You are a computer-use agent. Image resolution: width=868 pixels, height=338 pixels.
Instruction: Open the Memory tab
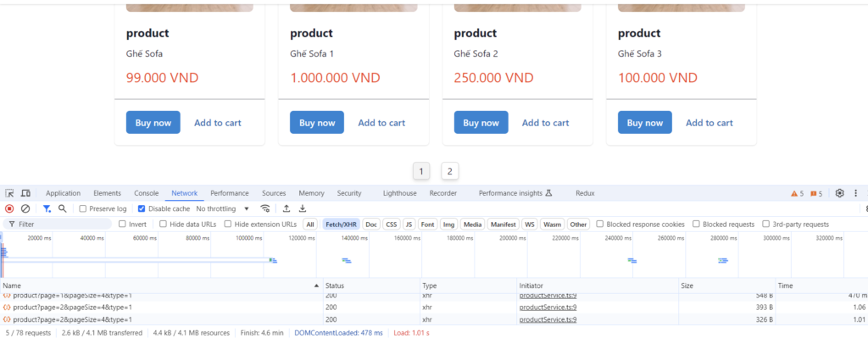pyautogui.click(x=311, y=193)
